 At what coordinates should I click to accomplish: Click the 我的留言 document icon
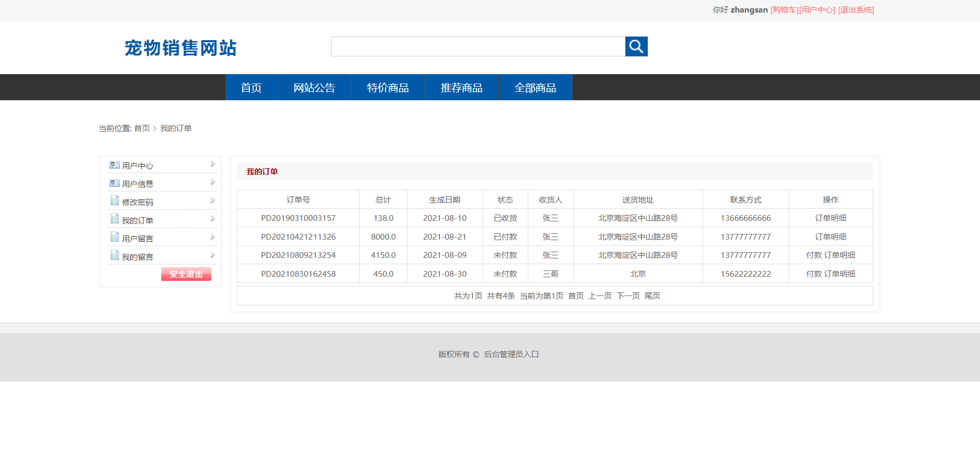[115, 255]
